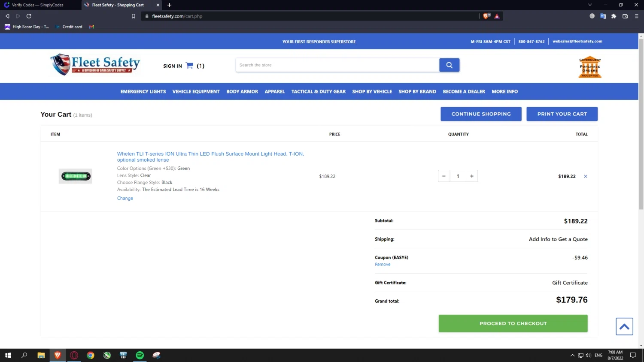The image size is (644, 362).
Task: Click the websales@fleetsafety.com email link
Action: (x=577, y=41)
